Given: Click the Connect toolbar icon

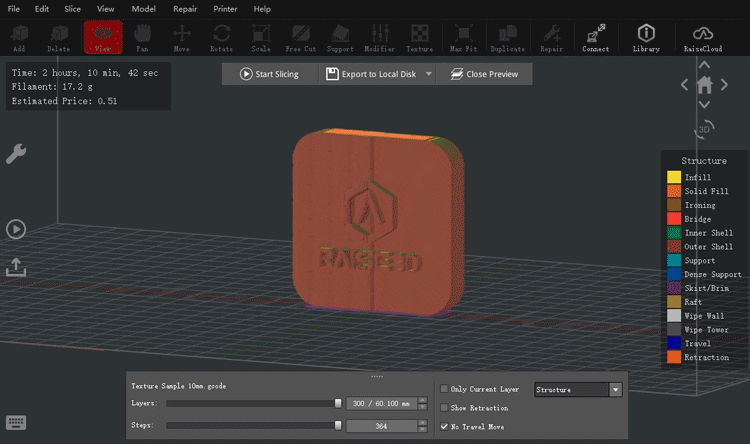Looking at the screenshot, I should [596, 38].
